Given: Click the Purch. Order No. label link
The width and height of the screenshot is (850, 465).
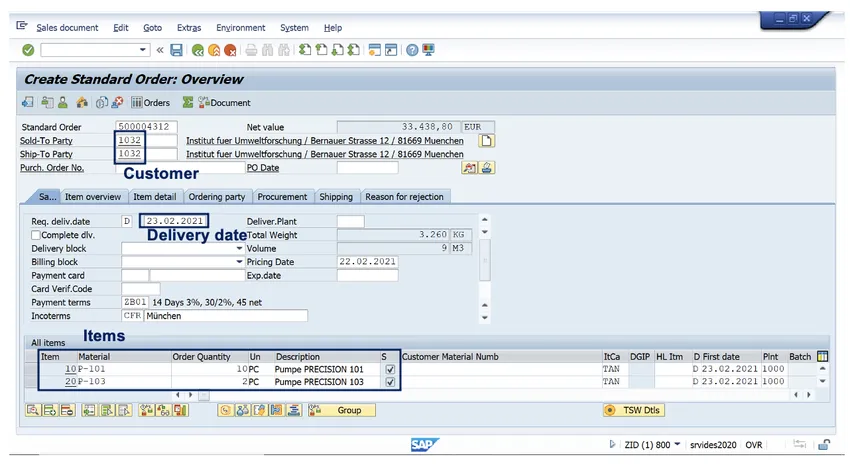Looking at the screenshot, I should (x=52, y=168).
